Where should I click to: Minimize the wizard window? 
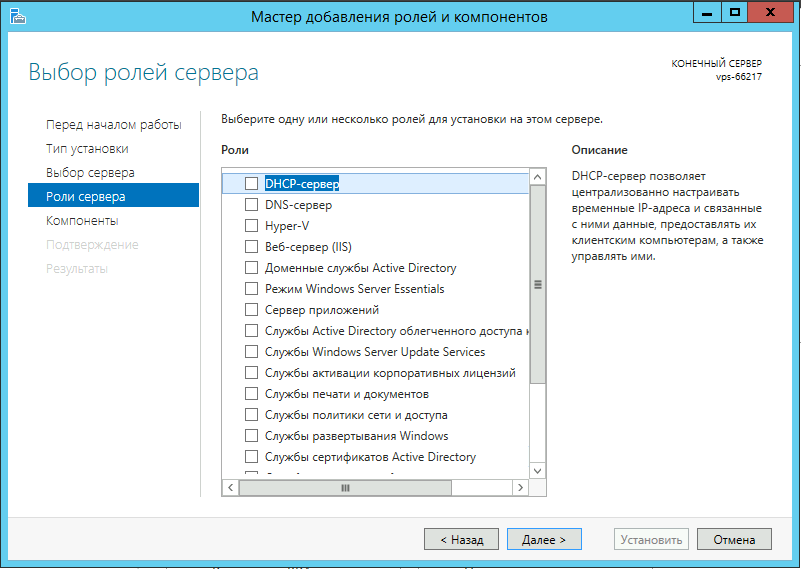point(708,12)
